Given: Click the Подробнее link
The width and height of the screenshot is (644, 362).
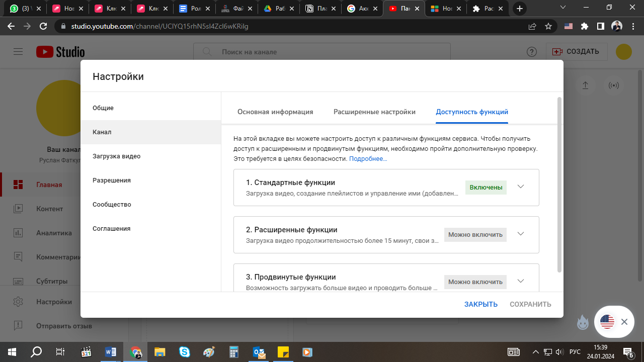Looking at the screenshot, I should (x=368, y=159).
